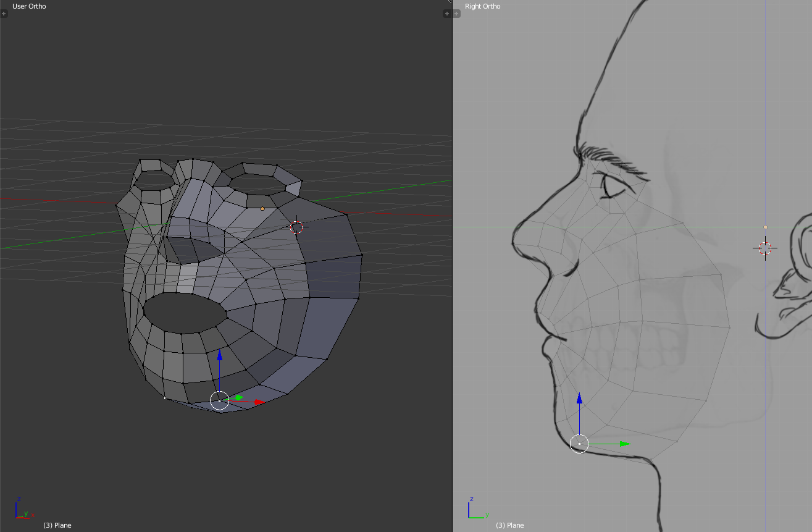
Task: Click the blue Z arrow in Right Ortho
Action: pyautogui.click(x=579, y=399)
